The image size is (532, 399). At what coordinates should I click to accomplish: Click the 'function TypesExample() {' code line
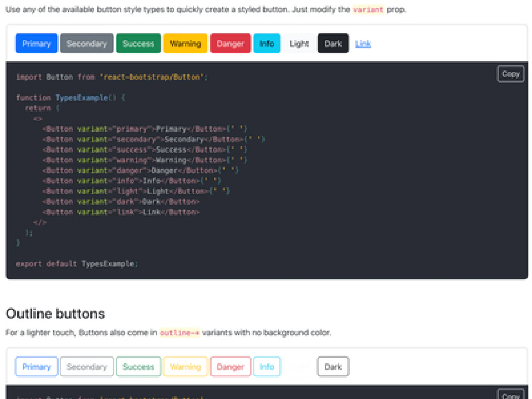(71, 97)
